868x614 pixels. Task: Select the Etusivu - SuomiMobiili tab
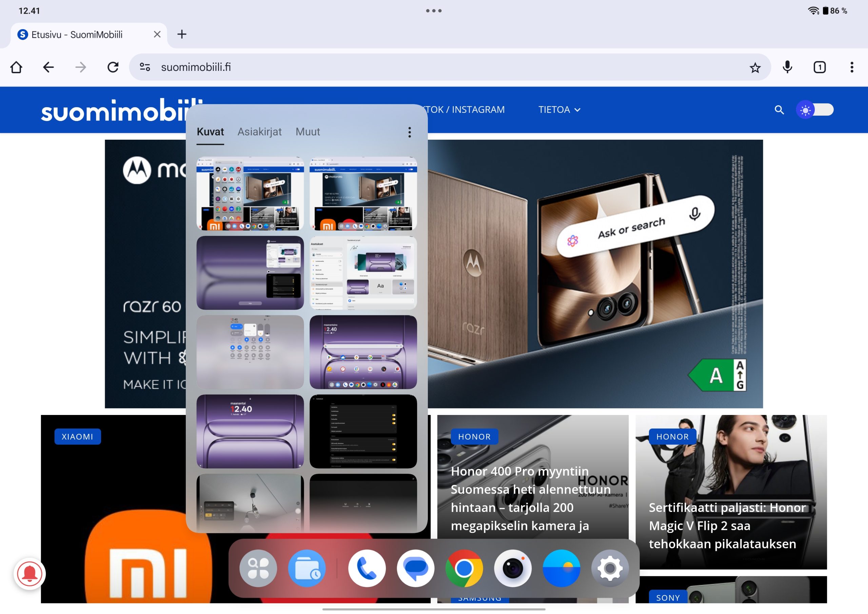[x=89, y=35]
